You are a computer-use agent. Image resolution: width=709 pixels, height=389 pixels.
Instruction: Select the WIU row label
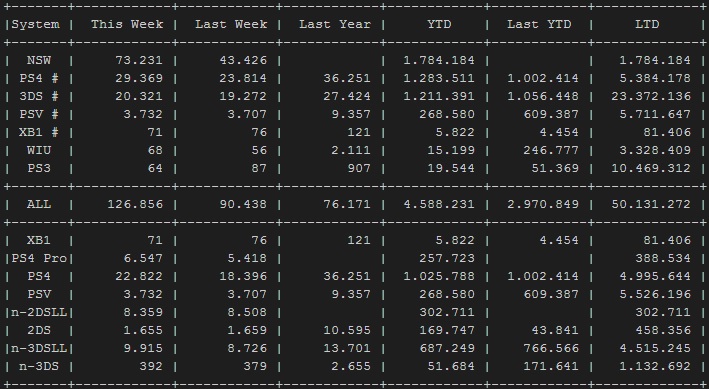39,150
